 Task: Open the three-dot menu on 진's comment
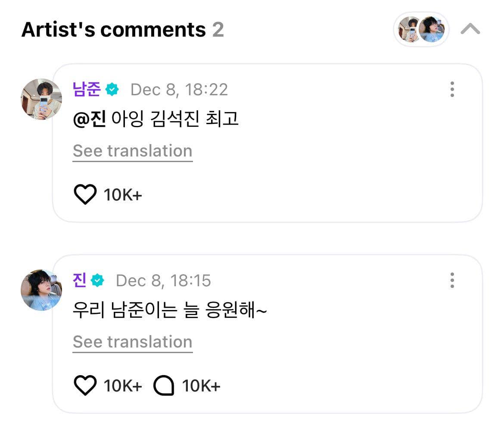coord(452,280)
